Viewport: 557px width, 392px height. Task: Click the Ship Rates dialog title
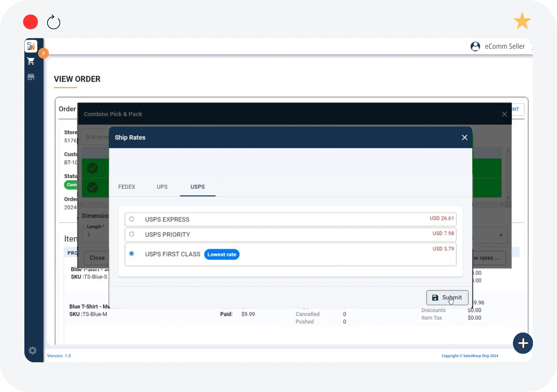click(130, 138)
